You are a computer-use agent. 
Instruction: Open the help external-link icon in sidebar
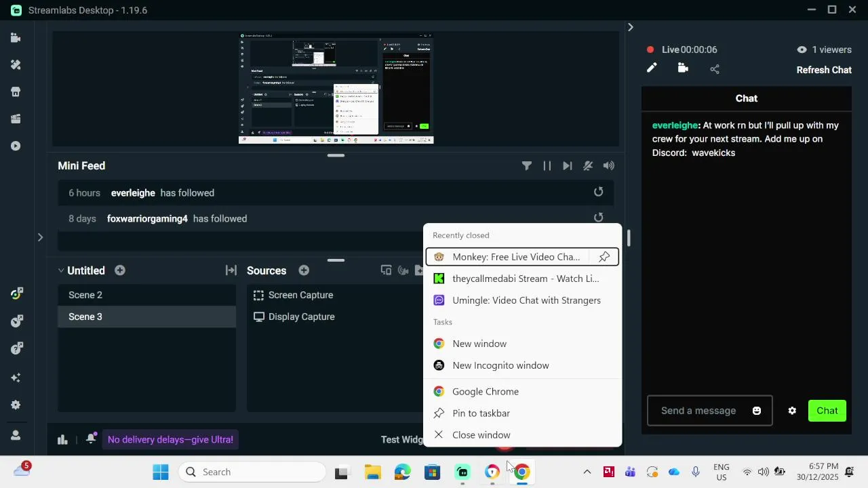(x=17, y=349)
